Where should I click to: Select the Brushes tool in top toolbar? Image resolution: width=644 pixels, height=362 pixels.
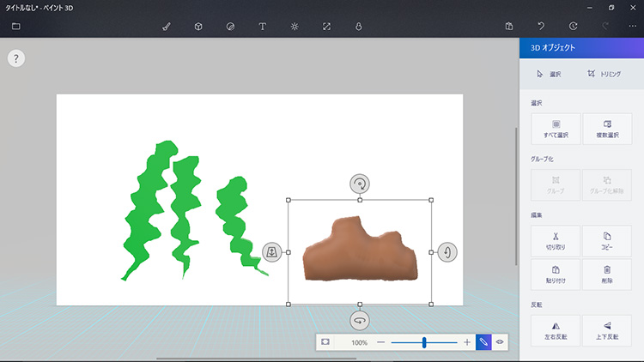pyautogui.click(x=167, y=26)
